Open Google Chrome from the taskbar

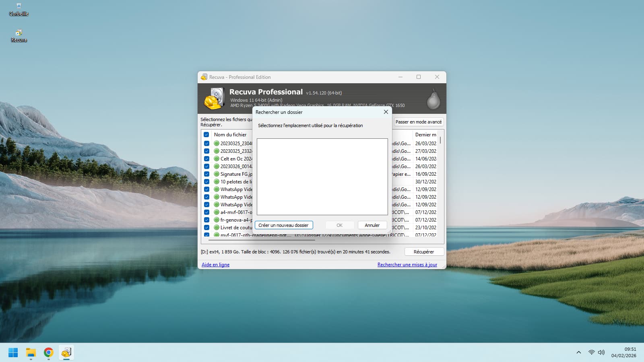(49, 353)
